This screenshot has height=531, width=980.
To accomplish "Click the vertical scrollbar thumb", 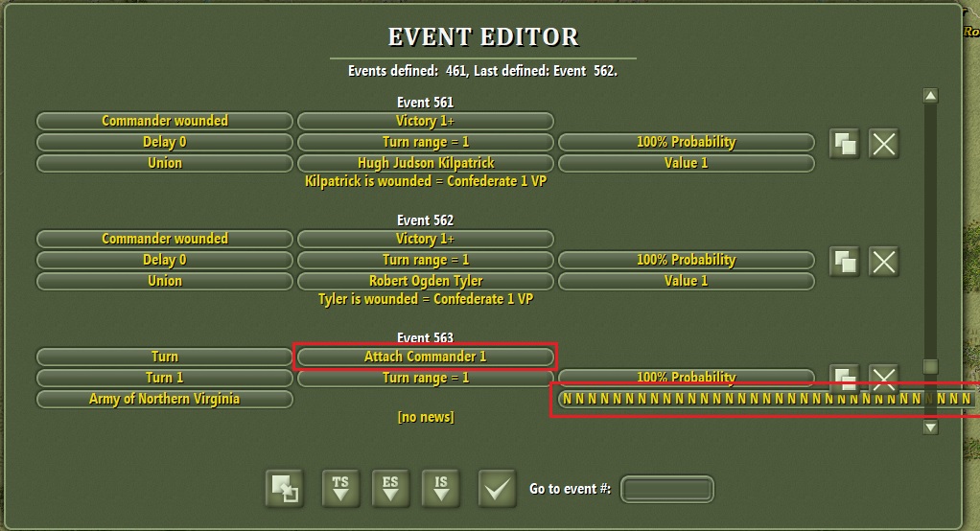I will 931,366.
